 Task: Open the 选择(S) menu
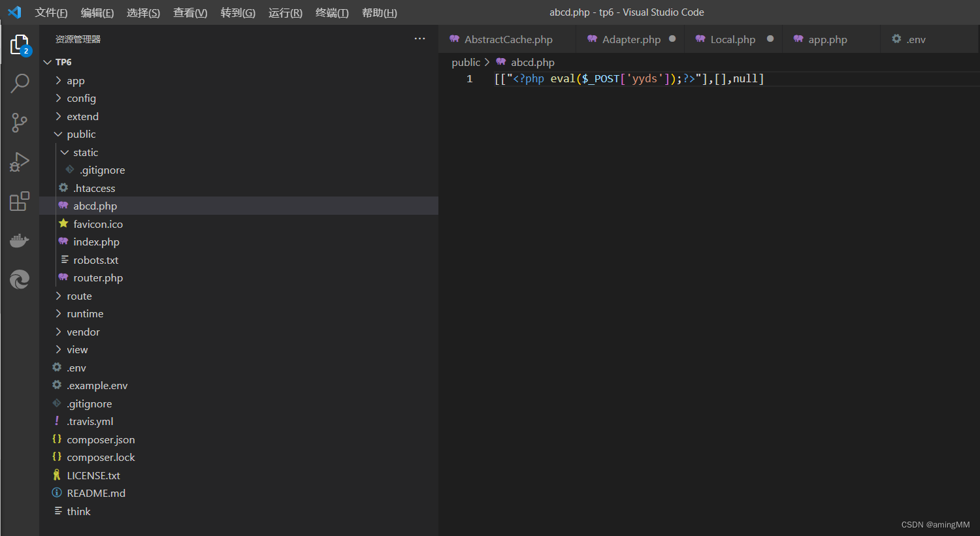[x=143, y=12]
